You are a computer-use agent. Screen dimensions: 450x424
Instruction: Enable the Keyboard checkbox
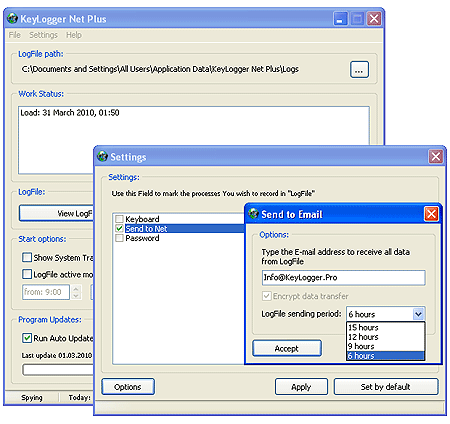[119, 219]
